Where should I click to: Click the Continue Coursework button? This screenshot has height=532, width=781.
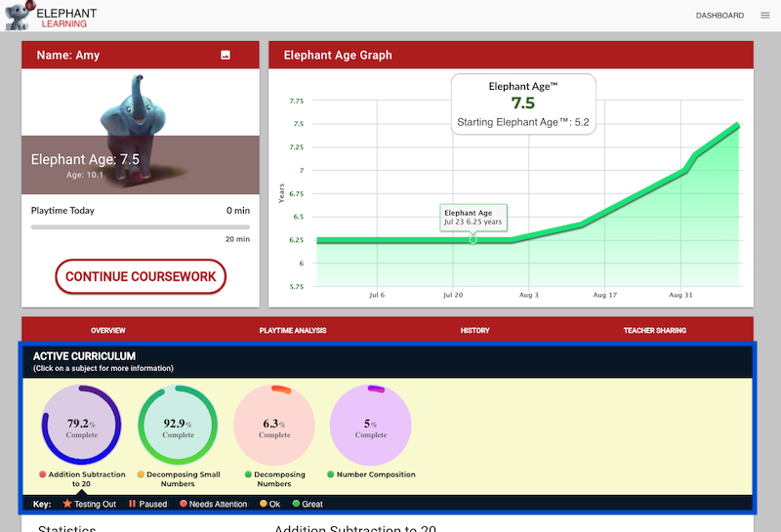141,276
